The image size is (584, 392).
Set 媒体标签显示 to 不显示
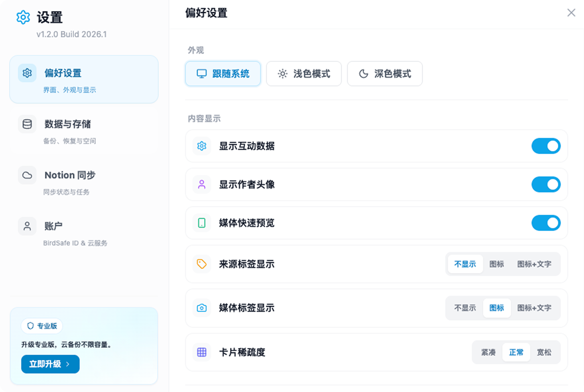pos(465,308)
